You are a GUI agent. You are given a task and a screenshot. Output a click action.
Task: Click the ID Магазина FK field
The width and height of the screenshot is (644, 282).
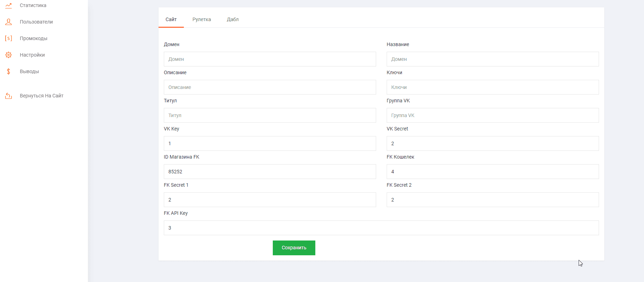point(270,172)
